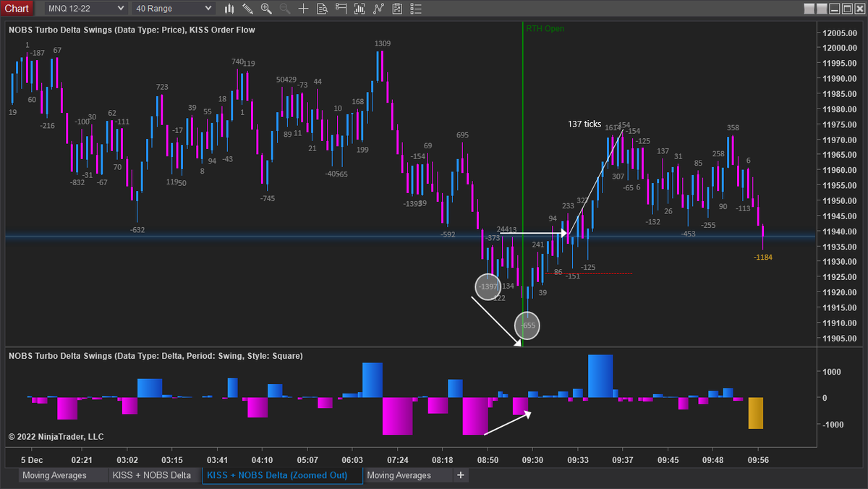The width and height of the screenshot is (868, 489).
Task: Click the 1309 swing delta label
Action: point(383,43)
